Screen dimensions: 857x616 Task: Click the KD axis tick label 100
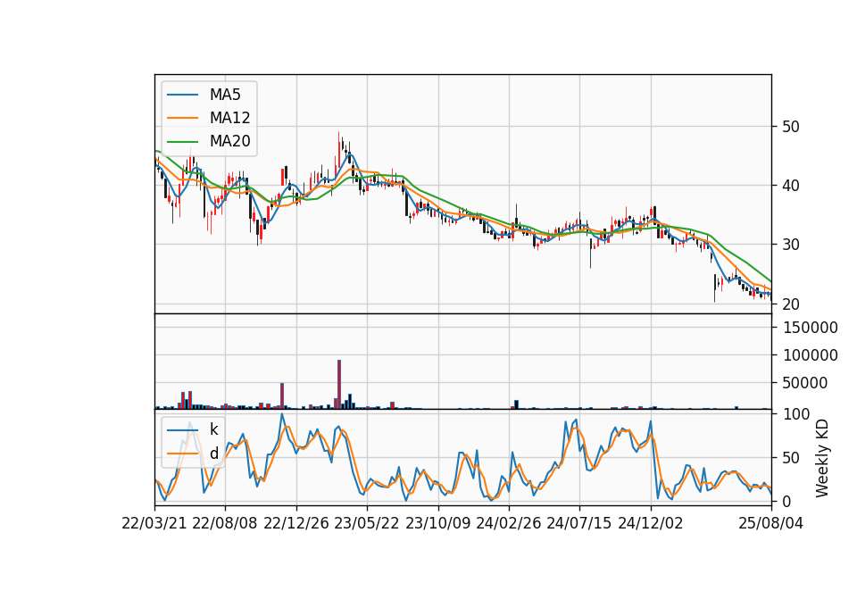[795, 414]
